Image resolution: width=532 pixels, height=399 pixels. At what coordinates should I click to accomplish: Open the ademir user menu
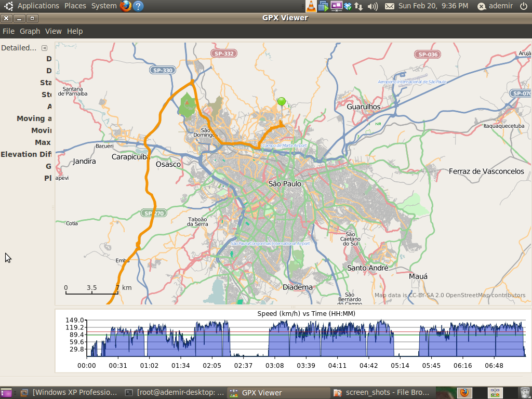click(496, 6)
